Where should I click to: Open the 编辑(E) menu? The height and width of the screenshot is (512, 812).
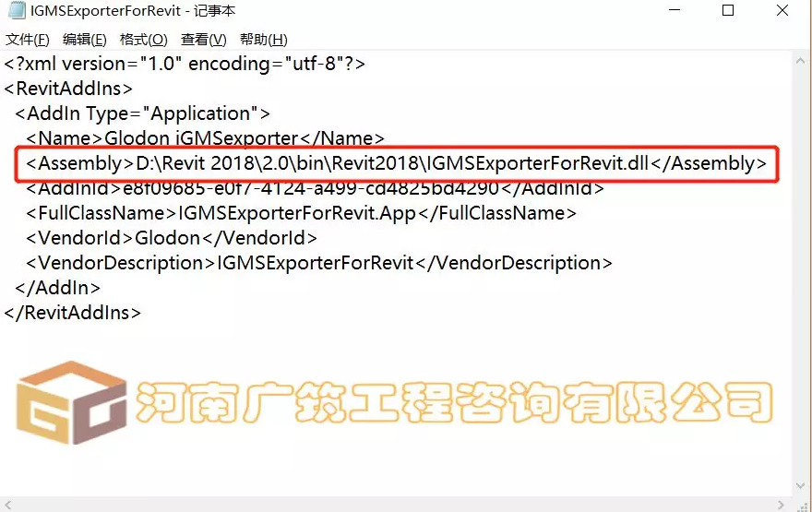click(84, 40)
